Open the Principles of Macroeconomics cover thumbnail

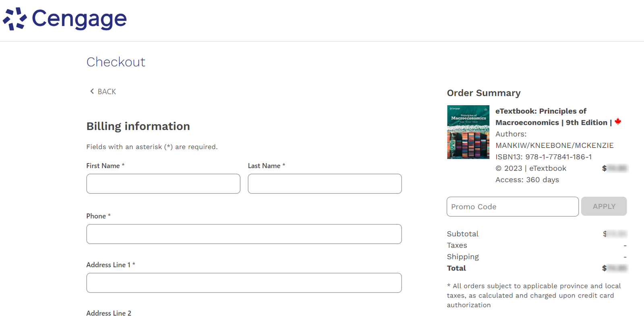[468, 132]
